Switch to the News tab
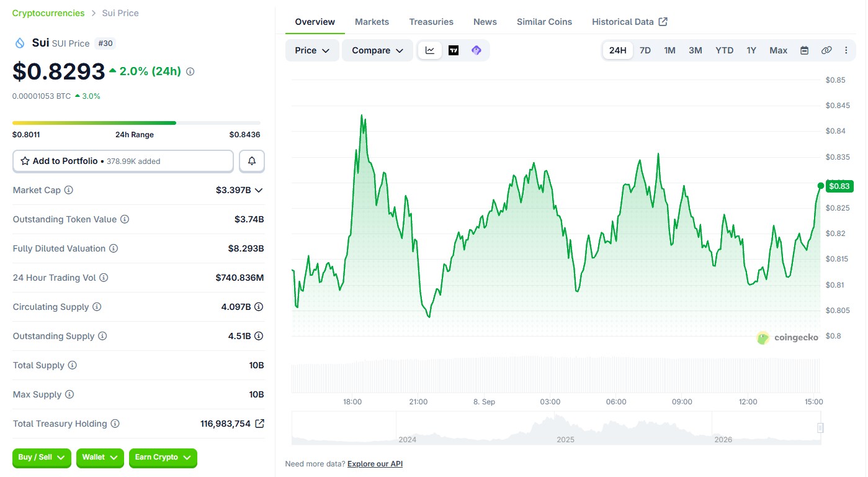 (485, 22)
